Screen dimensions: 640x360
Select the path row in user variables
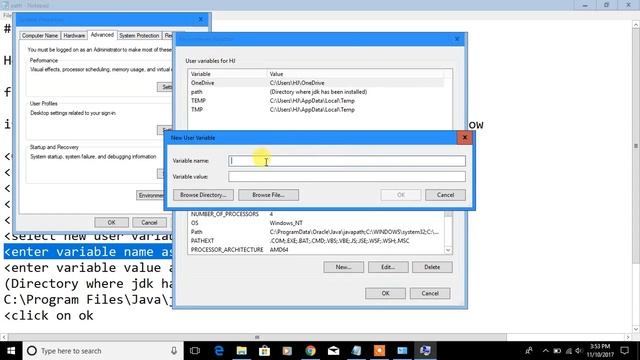pyautogui.click(x=316, y=92)
